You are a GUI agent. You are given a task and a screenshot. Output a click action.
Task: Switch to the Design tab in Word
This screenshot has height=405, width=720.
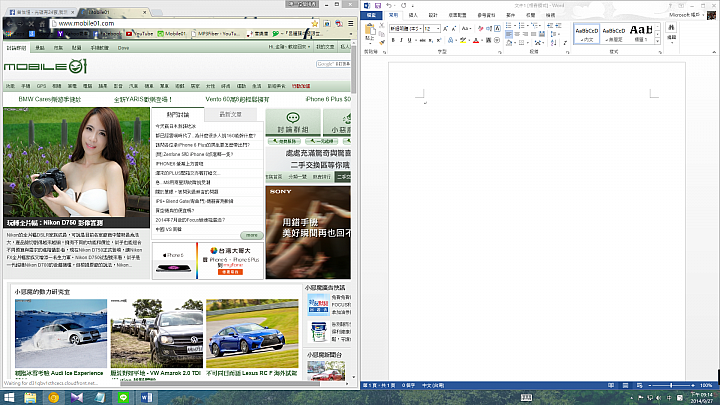coord(433,15)
